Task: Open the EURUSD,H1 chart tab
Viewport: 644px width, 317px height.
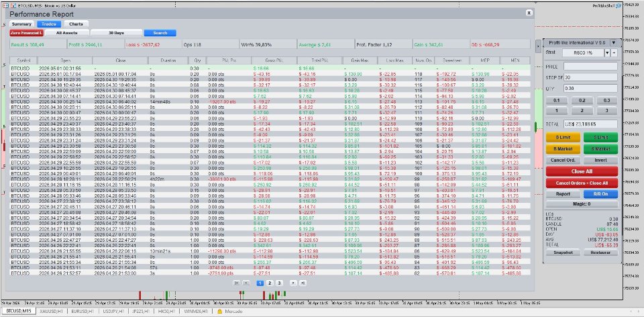Action: (x=83, y=311)
